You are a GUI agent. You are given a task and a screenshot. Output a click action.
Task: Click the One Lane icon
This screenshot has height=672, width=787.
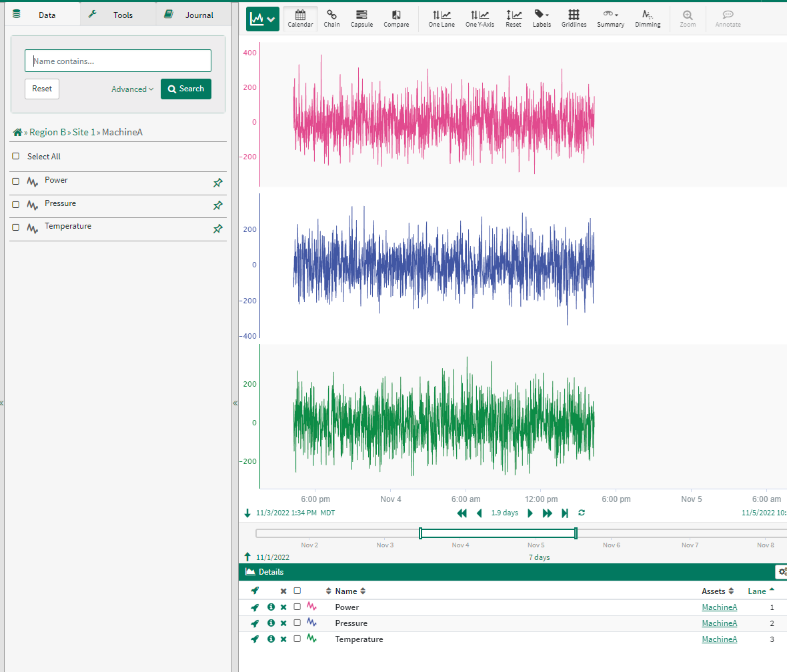(x=441, y=19)
